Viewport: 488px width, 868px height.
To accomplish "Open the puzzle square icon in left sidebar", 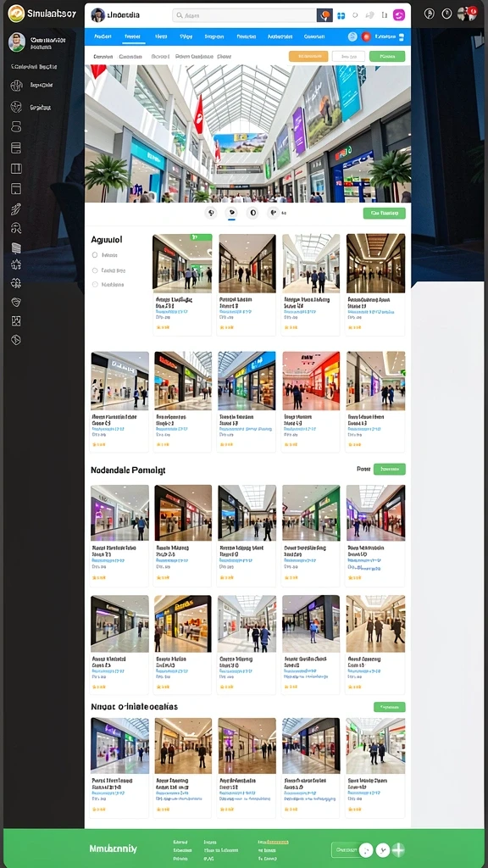I will click(x=16, y=320).
